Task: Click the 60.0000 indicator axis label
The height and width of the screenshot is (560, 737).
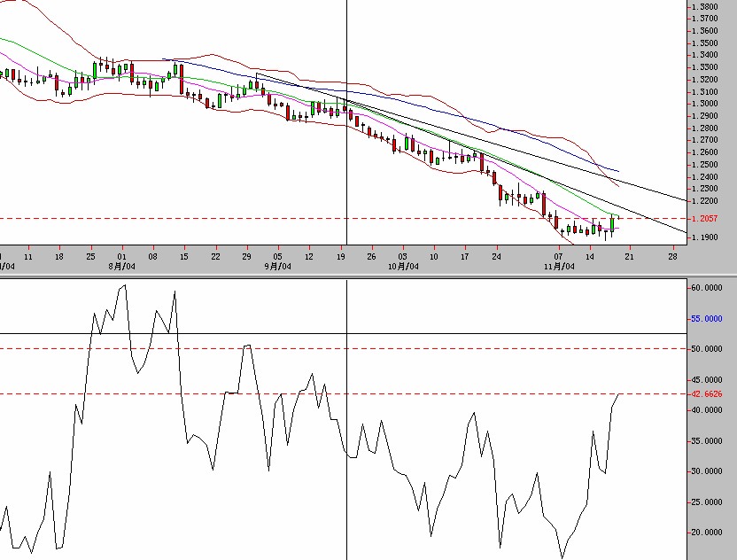Action: tap(707, 287)
